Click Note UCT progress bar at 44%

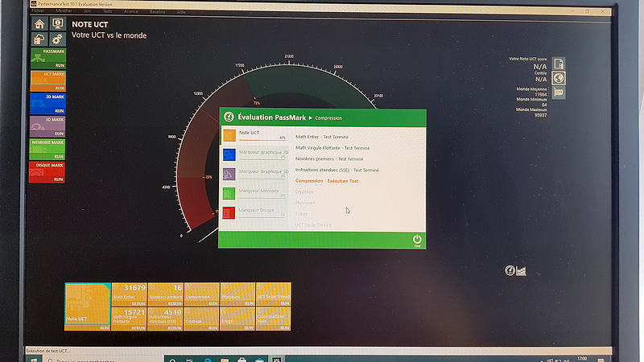pos(262,140)
